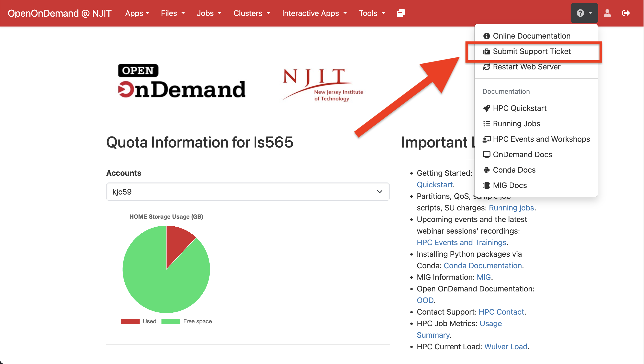The height and width of the screenshot is (364, 644).
Task: Expand the Clusters dropdown in navbar
Action: [x=251, y=13]
